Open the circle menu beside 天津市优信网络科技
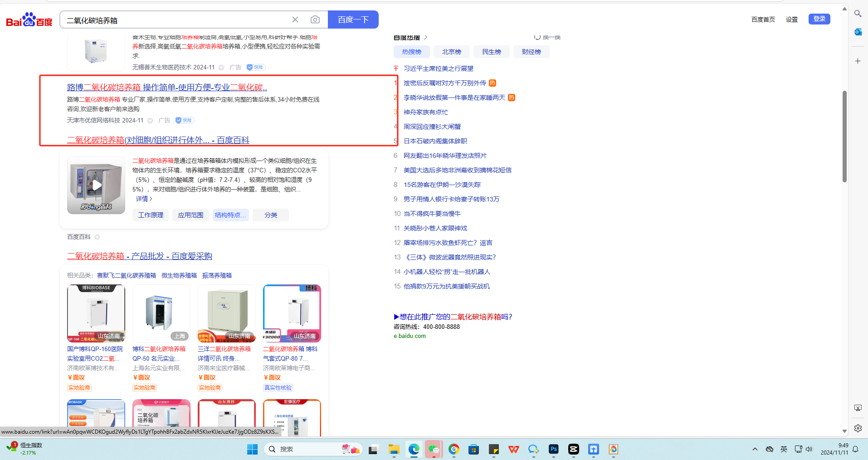Screen dimensions: 868x460 (x=150, y=120)
